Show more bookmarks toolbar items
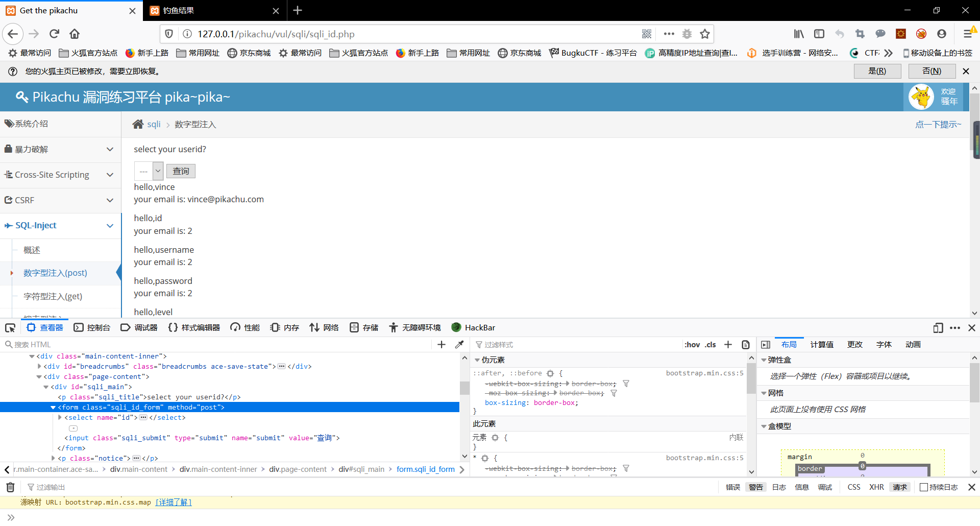This screenshot has width=980, height=526. coord(889,53)
